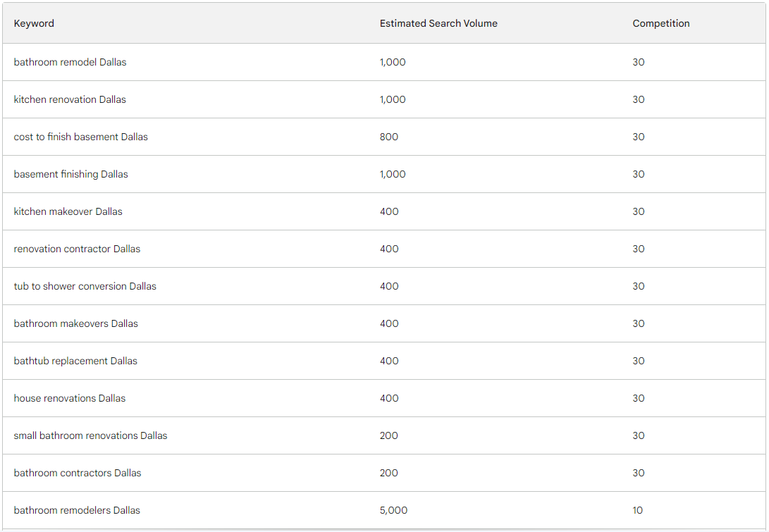Click the '400' volume beside 'kitchen makeover Dallas'
This screenshot has width=769, height=532.
(388, 211)
